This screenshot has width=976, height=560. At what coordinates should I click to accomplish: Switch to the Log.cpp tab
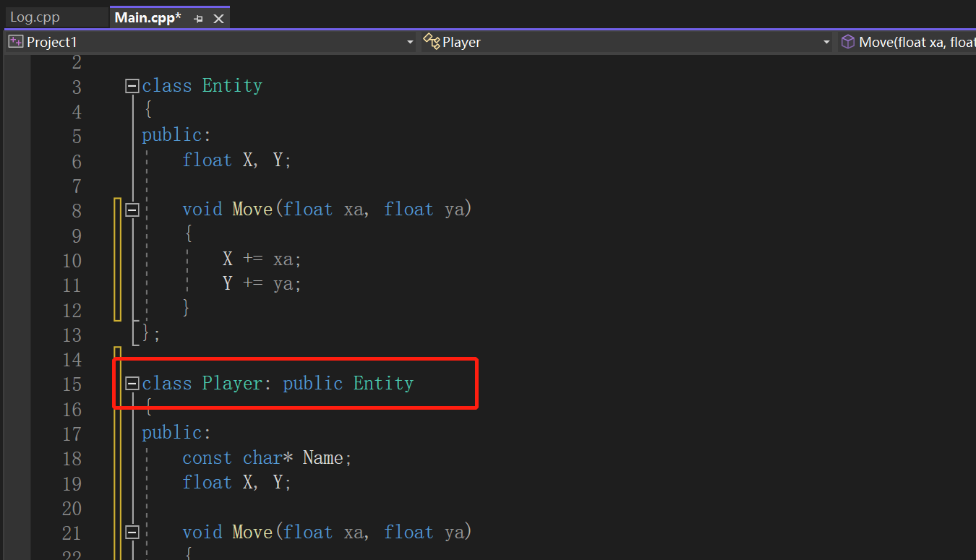35,17
